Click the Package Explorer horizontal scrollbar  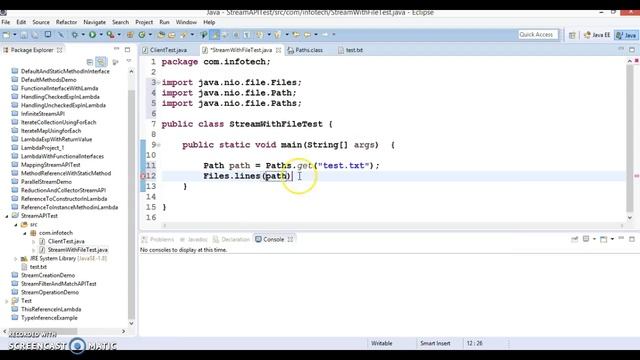[x=43, y=331]
